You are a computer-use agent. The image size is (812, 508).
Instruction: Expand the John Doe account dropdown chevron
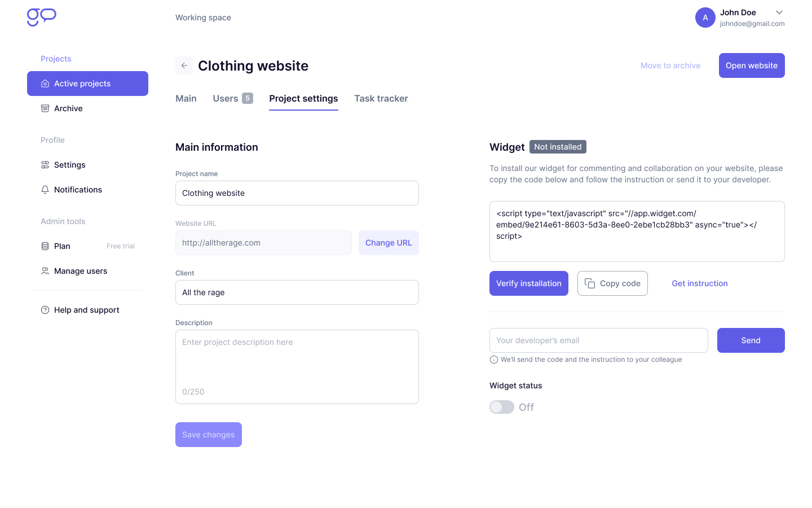click(779, 12)
